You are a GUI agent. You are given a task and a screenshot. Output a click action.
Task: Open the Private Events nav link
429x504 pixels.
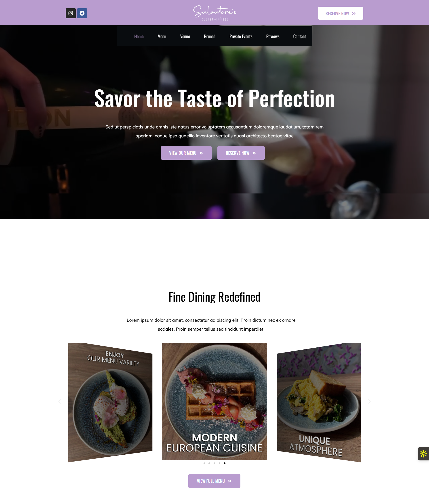(241, 36)
